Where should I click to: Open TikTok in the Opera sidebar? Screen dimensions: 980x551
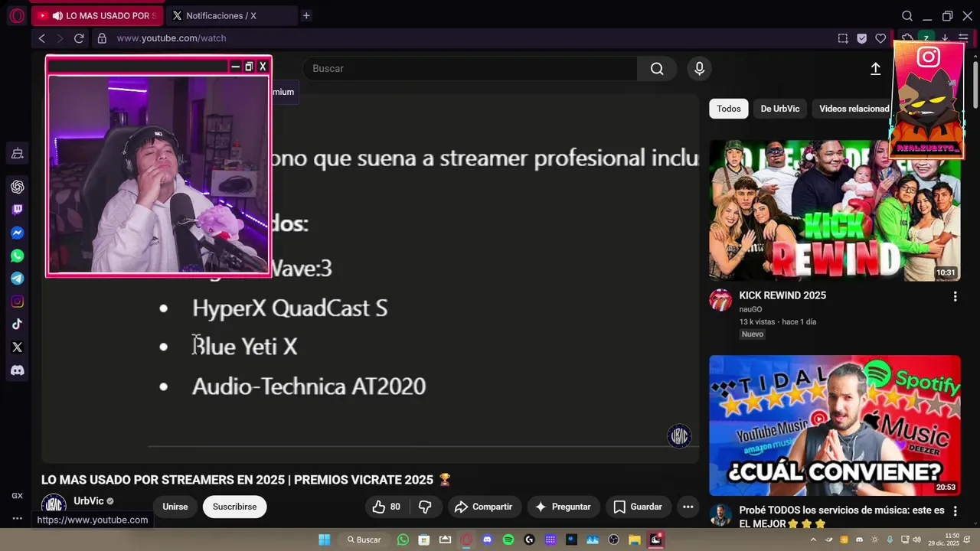17,324
